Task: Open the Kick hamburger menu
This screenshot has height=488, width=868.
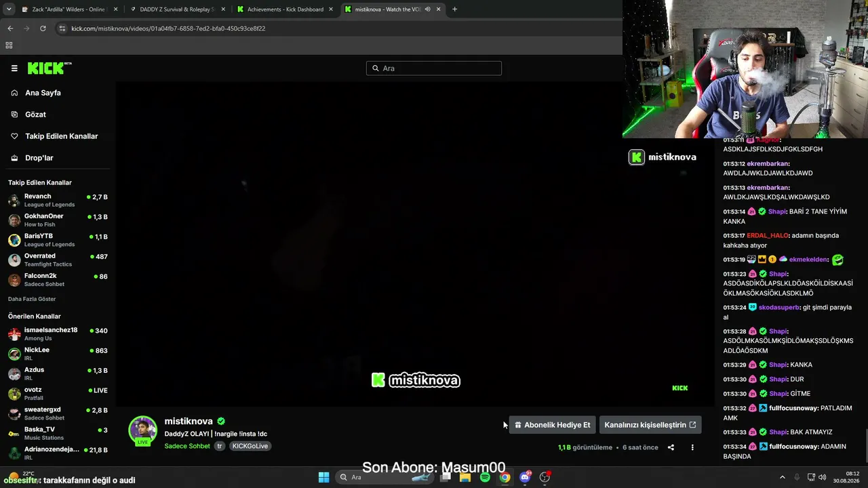Action: point(14,68)
